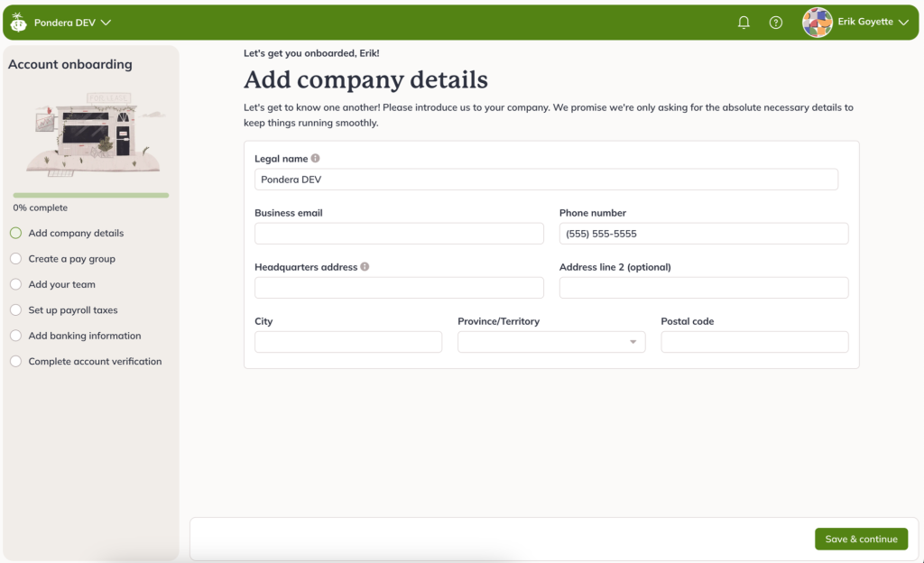Image resolution: width=924 pixels, height=563 pixels.
Task: Open the help question mark icon
Action: (x=775, y=23)
